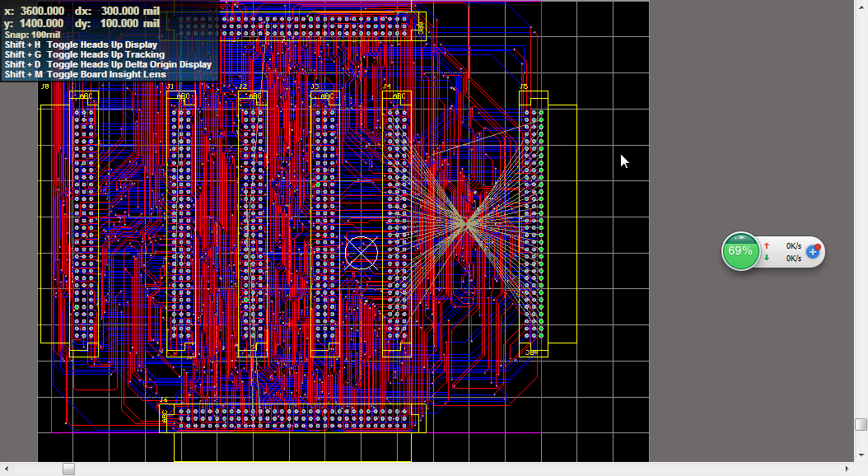Click 'Toggle Heads Up Tracking' shortcut hint
The width and height of the screenshot is (868, 476).
(x=105, y=55)
